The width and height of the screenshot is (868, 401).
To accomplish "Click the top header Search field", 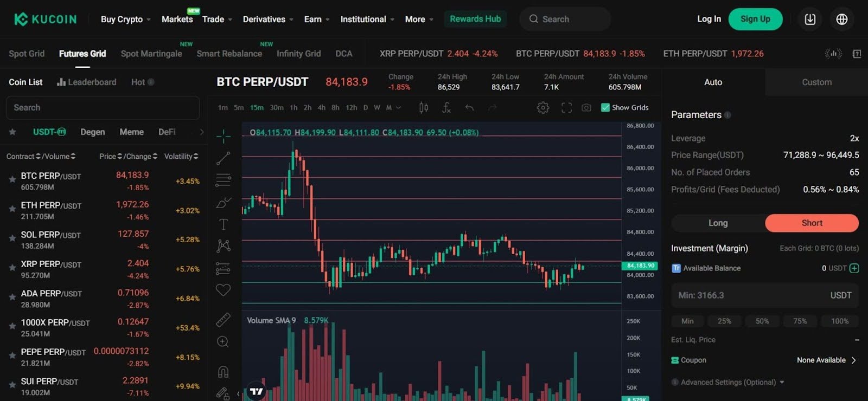I will [565, 19].
